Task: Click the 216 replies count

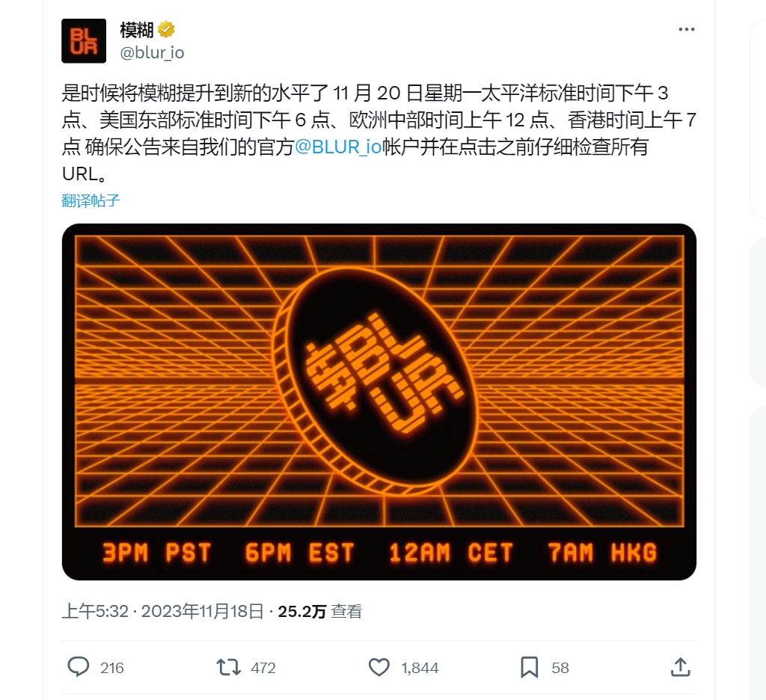Action: [112, 668]
